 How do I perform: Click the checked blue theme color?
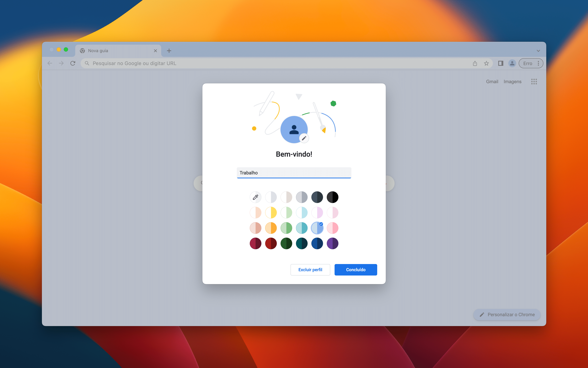pos(317,228)
